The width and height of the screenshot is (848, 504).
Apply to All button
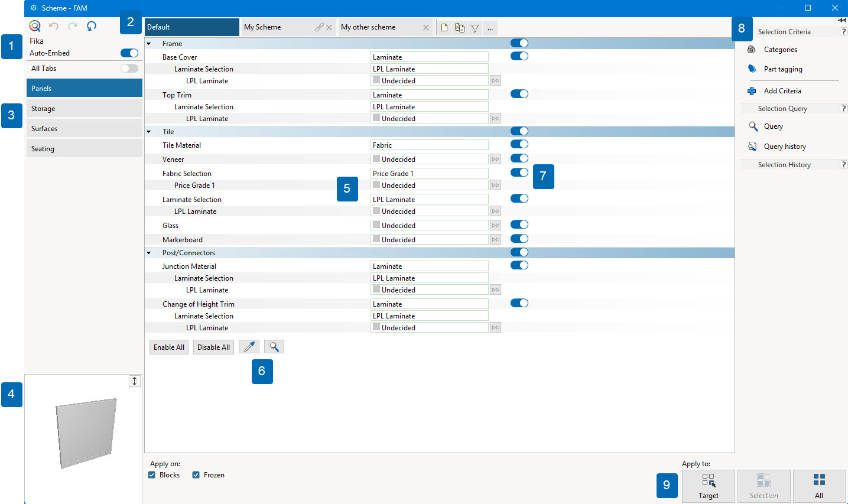pyautogui.click(x=819, y=486)
